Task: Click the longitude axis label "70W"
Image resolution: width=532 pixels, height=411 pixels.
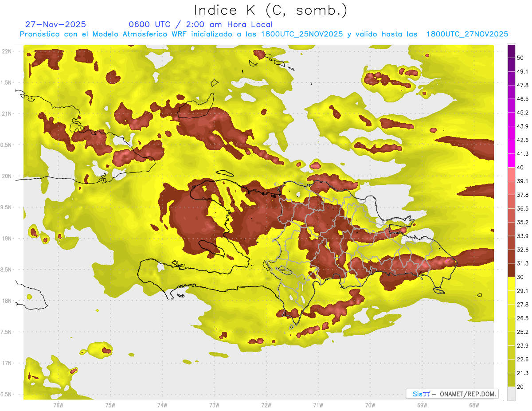Action: pyautogui.click(x=370, y=405)
